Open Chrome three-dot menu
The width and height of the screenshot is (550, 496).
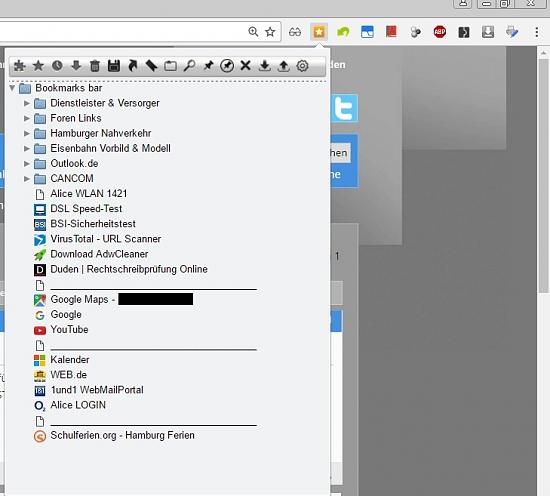537,32
